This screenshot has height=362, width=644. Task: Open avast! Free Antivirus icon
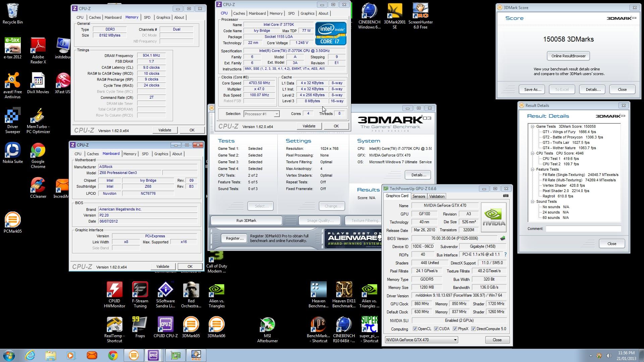point(13,85)
